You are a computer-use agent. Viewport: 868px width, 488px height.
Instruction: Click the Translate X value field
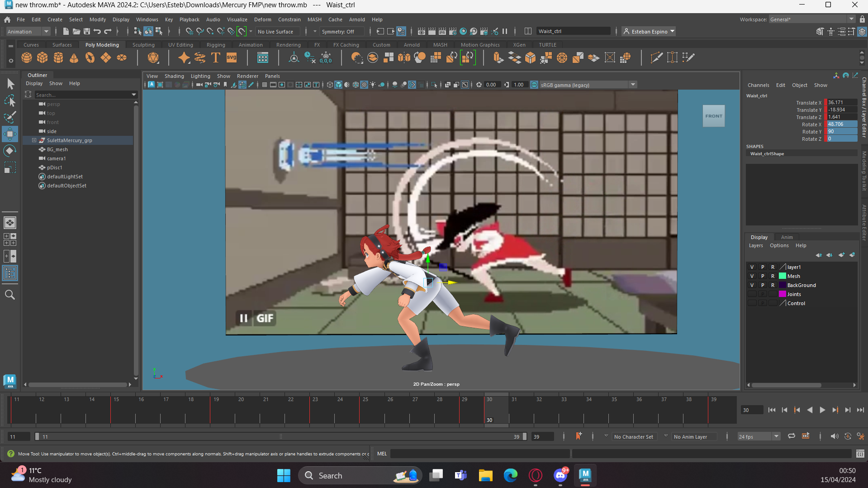(x=842, y=103)
